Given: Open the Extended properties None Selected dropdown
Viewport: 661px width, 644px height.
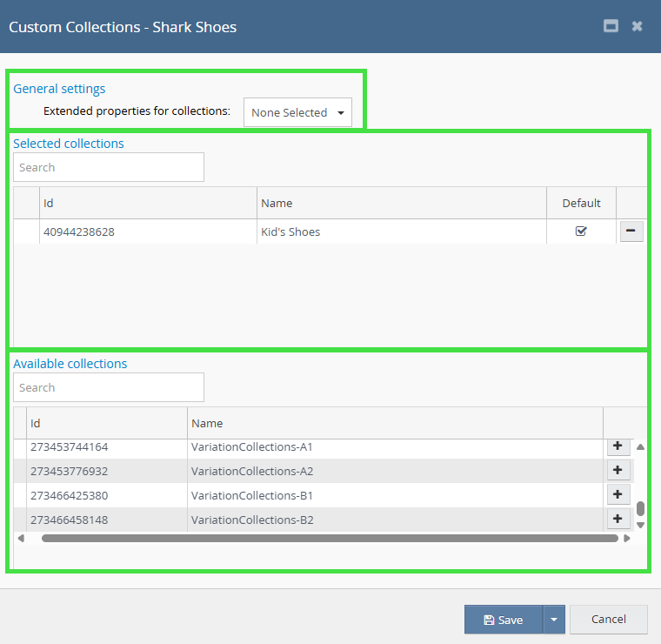Looking at the screenshot, I should pyautogui.click(x=297, y=112).
